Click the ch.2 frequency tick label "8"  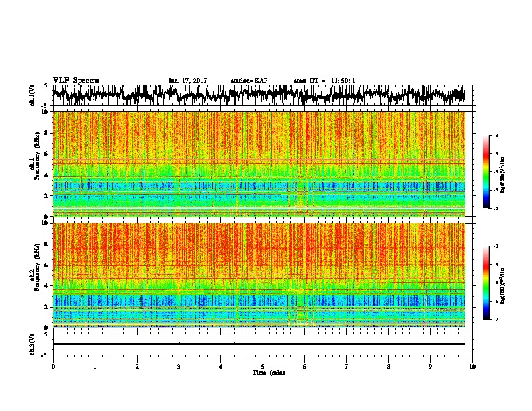coord(48,244)
